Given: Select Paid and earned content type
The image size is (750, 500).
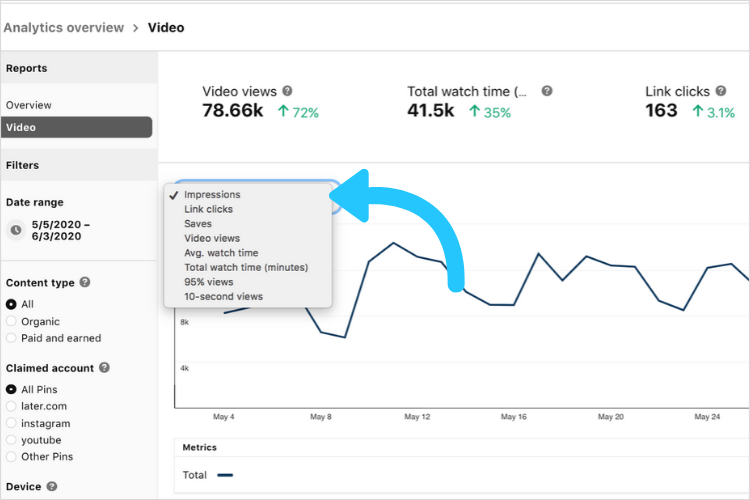Looking at the screenshot, I should (x=11, y=338).
